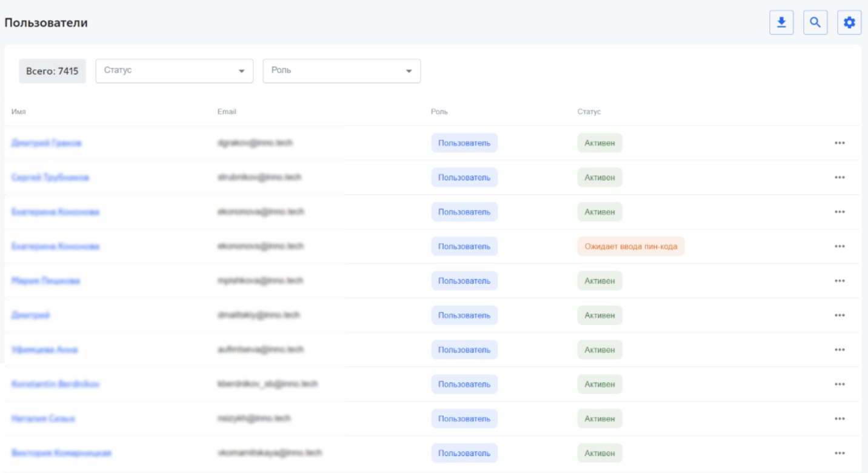Click the Статус column header

(589, 112)
